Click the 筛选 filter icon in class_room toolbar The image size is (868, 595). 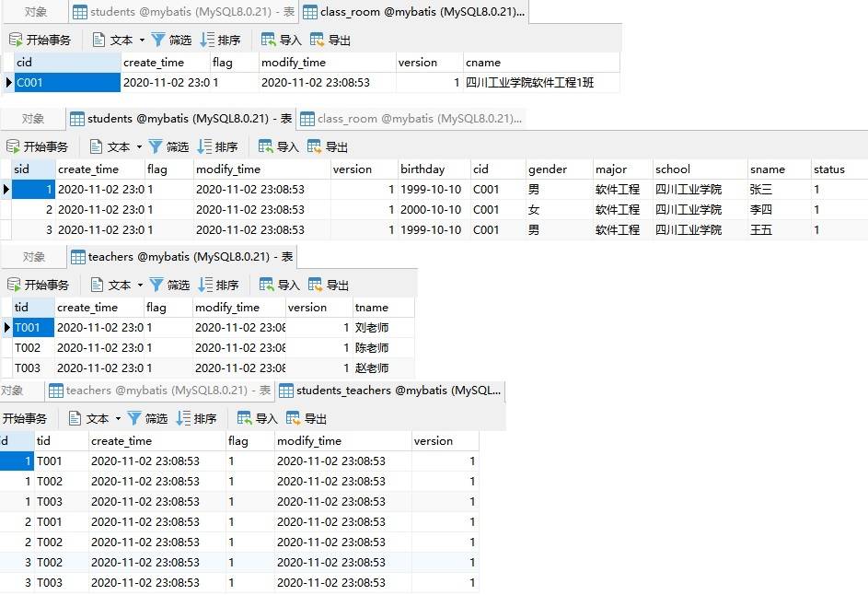point(158,40)
